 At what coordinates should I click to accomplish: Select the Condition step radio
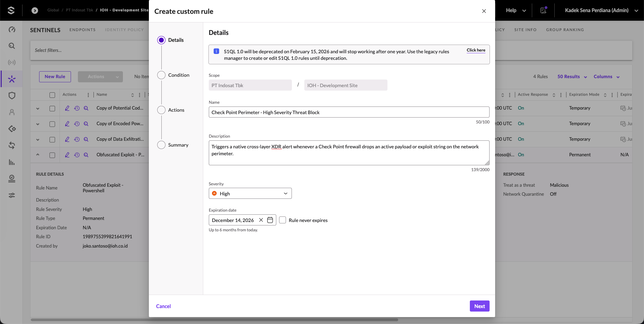(161, 75)
